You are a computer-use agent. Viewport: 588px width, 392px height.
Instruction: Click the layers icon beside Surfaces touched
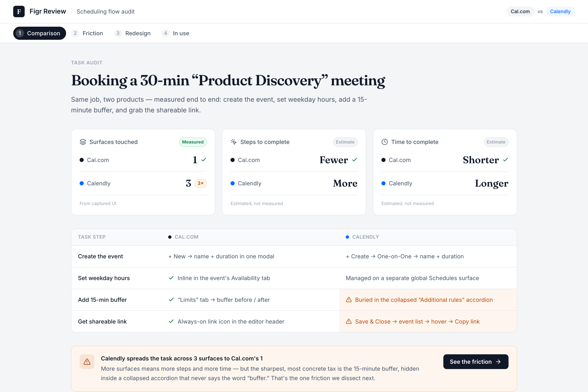pyautogui.click(x=83, y=142)
